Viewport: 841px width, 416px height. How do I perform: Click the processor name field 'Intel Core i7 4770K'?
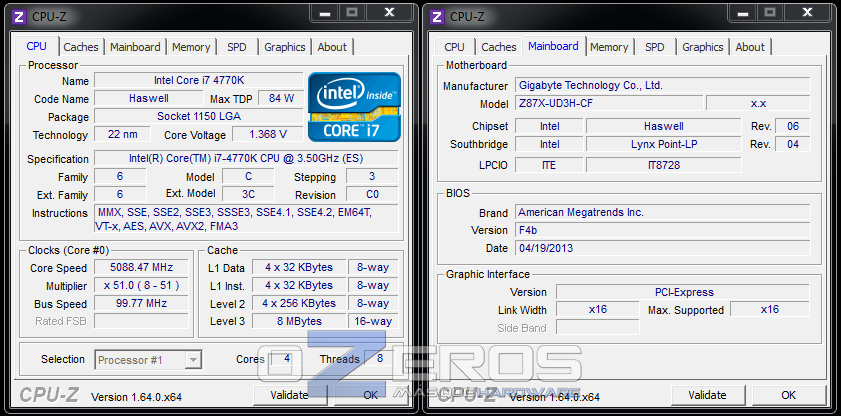pos(198,80)
